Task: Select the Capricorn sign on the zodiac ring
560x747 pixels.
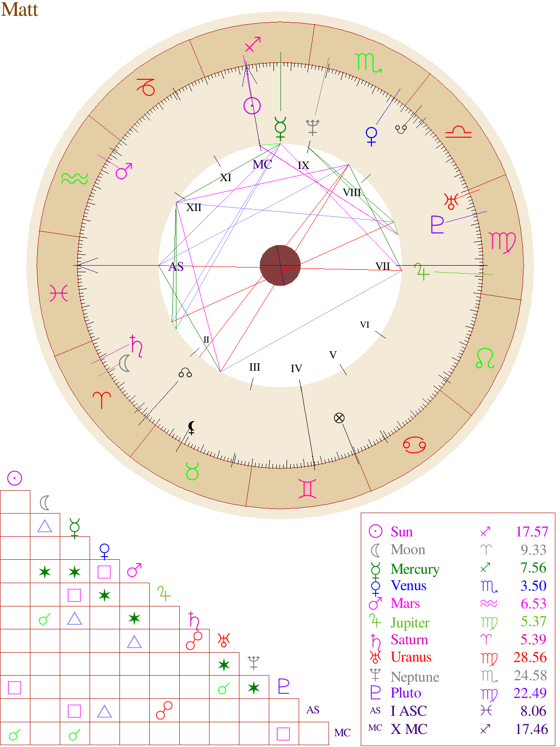Action: pos(146,87)
